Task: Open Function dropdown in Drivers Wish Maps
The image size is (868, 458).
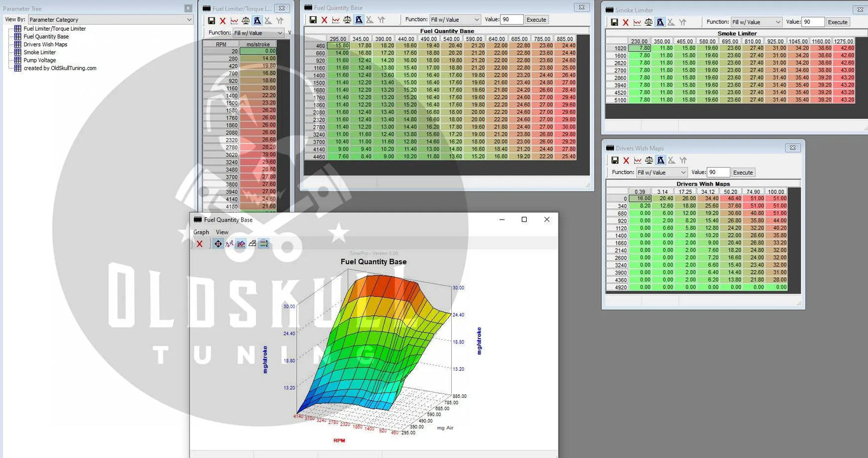Action: (x=661, y=172)
